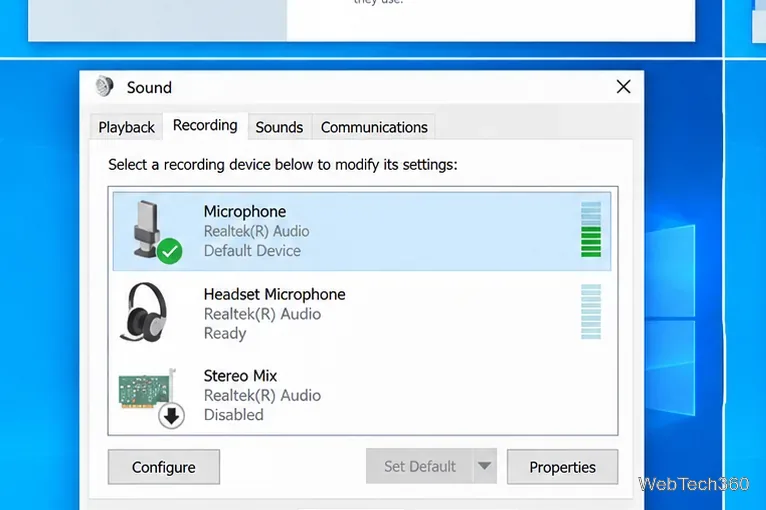Click 'Realtek(R) Audio' under Microphone
Image resolution: width=766 pixels, height=510 pixels.
tap(256, 231)
